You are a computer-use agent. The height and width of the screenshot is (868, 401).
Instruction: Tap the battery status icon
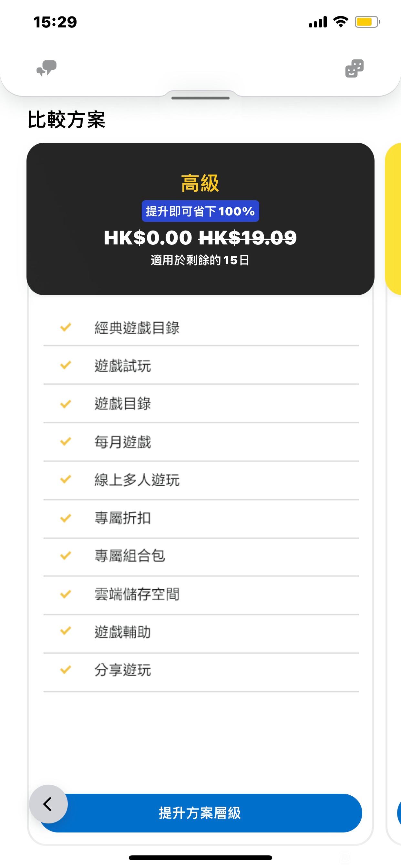pos(367,22)
